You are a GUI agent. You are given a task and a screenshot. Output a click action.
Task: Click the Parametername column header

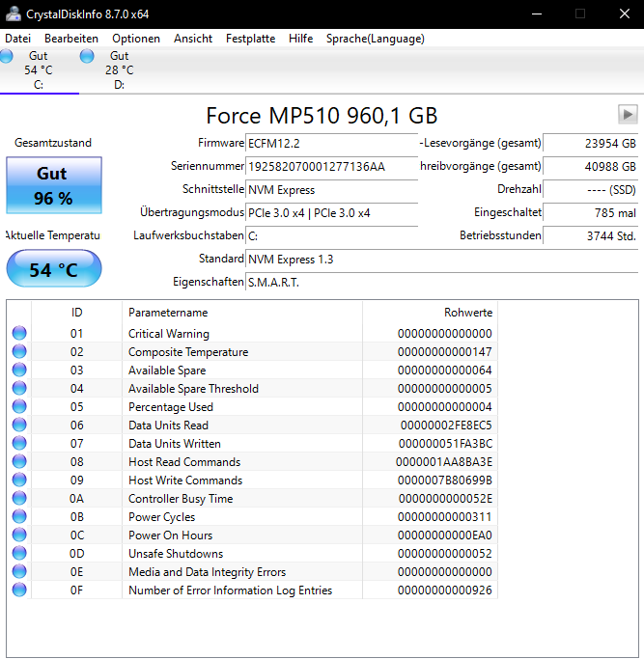(242, 313)
